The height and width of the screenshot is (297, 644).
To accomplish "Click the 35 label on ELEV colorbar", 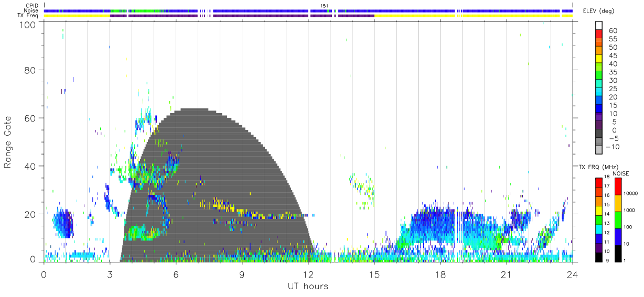I will point(613,72).
